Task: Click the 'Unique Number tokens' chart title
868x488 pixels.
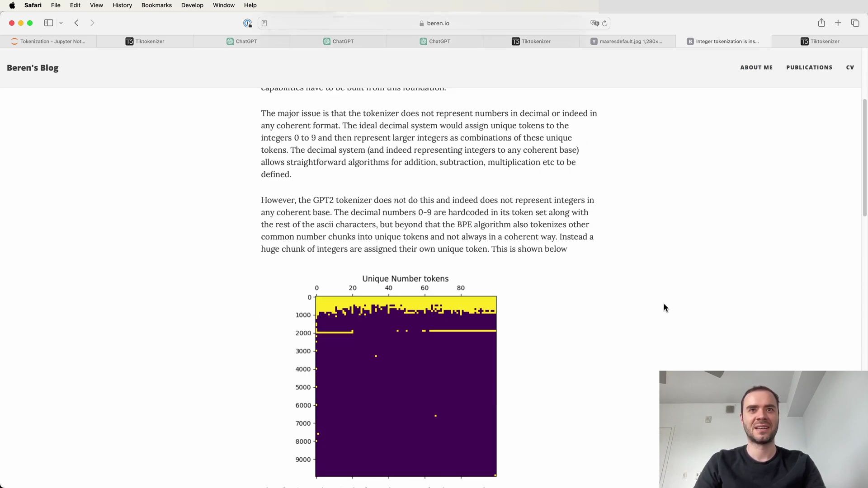Action: pyautogui.click(x=405, y=279)
